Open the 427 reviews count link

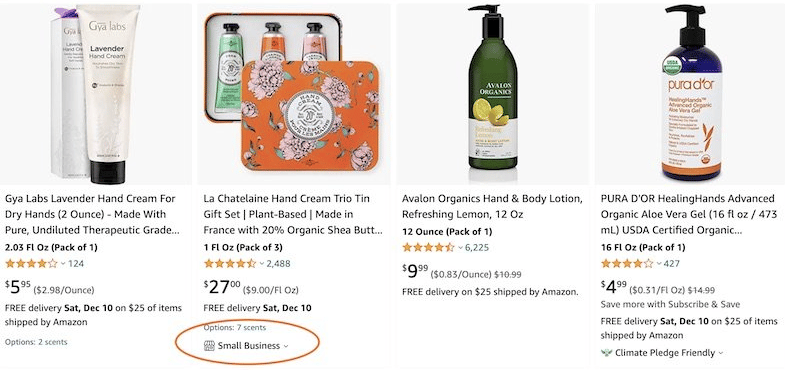[x=672, y=263]
